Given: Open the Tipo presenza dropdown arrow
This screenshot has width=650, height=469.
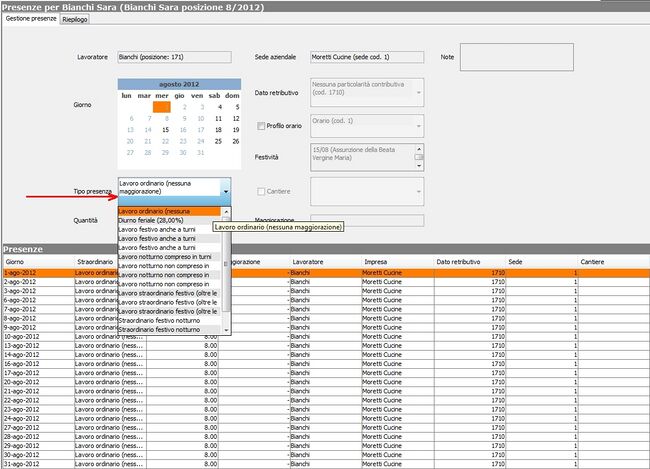Looking at the screenshot, I should [x=226, y=190].
